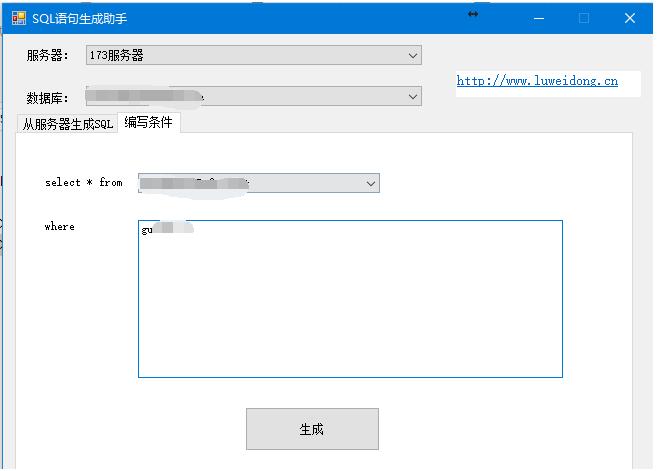
Task: Click the 数据库: label
Action: coord(47,98)
